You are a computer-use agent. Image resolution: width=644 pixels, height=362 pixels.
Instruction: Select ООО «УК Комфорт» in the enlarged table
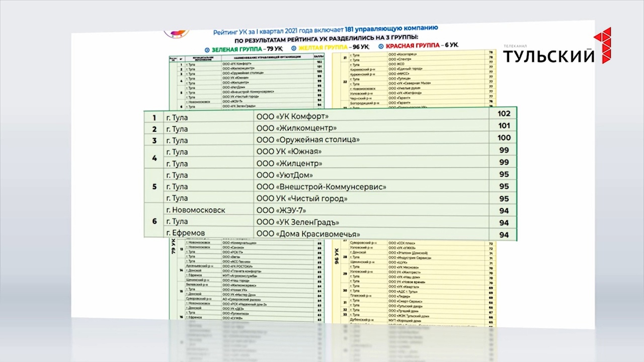point(292,117)
